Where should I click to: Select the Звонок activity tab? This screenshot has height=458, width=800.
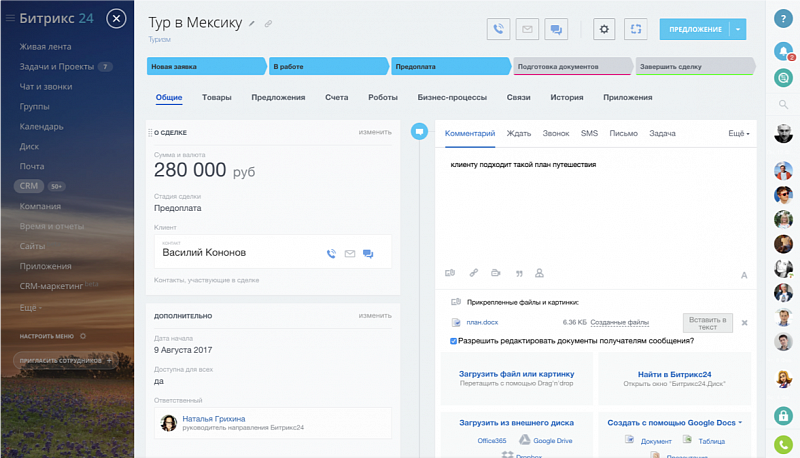tap(556, 133)
